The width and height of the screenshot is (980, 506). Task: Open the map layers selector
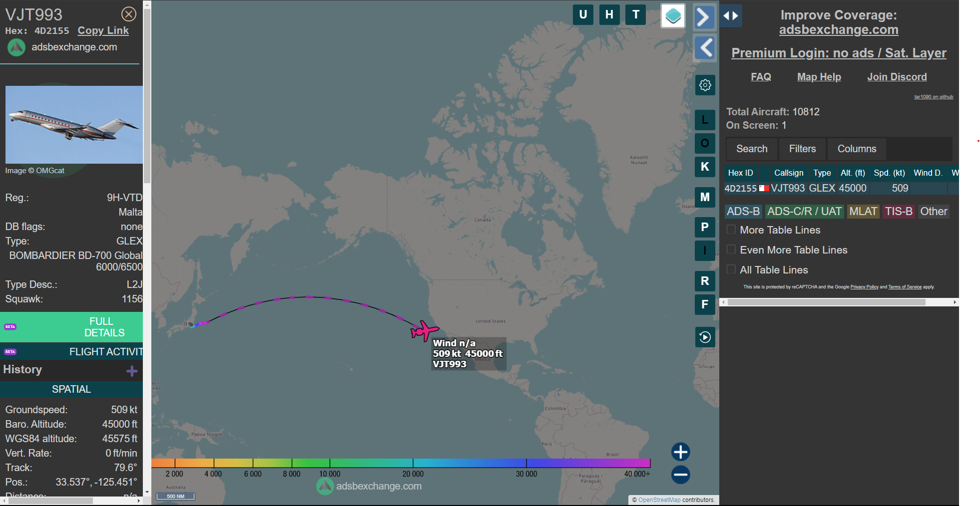click(x=673, y=16)
